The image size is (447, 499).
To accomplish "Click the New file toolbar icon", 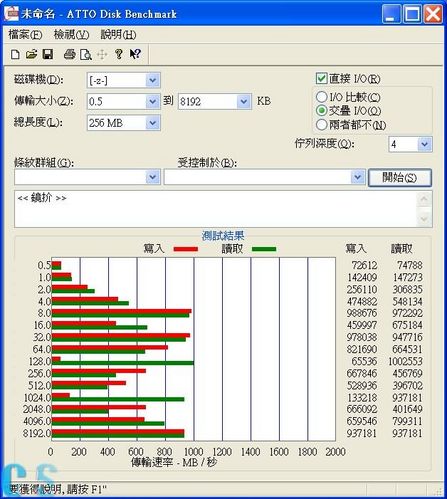I will pos(15,54).
